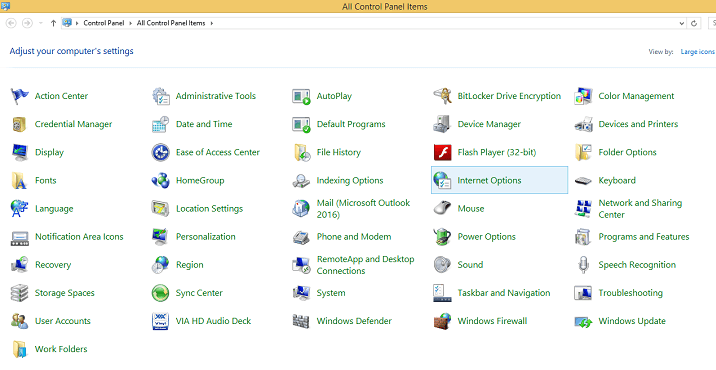This screenshot has height=370, width=716.
Task: Expand chevron after All Control Panel Items
Action: point(212,23)
